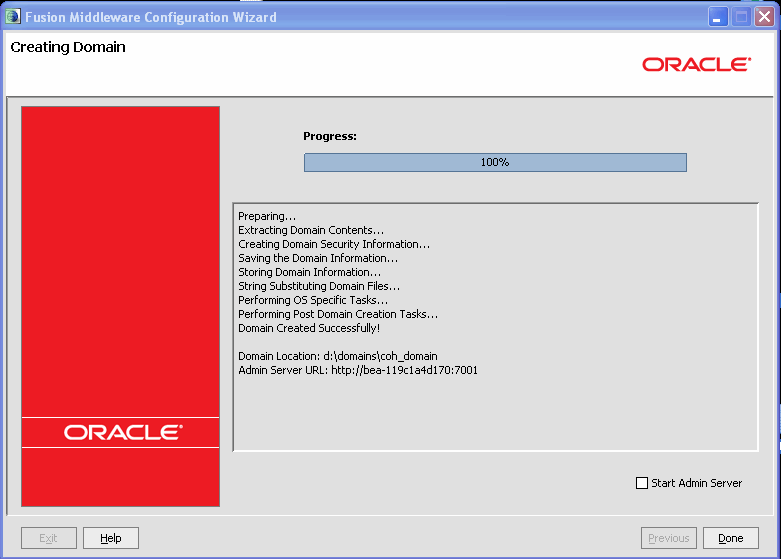This screenshot has width=781, height=559.
Task: Click the 100% progress bar
Action: (495, 162)
